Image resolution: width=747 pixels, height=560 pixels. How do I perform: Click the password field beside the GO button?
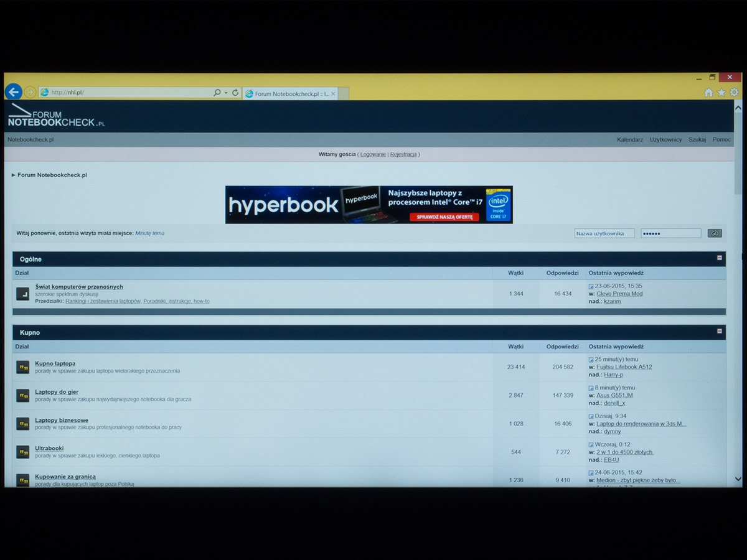pyautogui.click(x=671, y=233)
